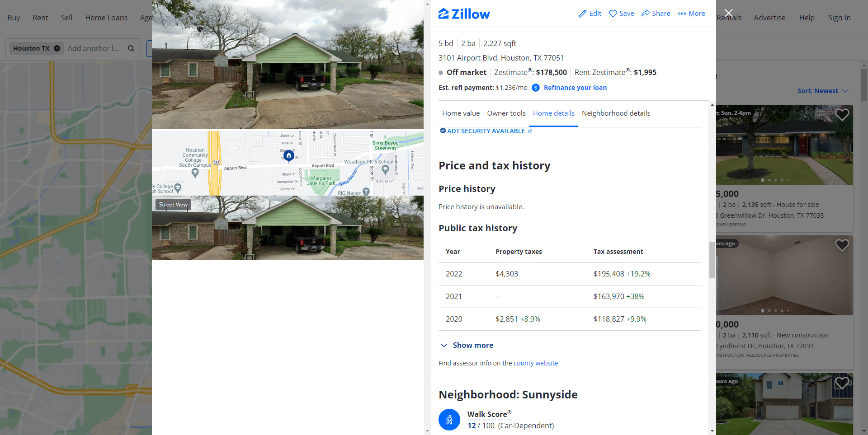The width and height of the screenshot is (868, 435).
Task: Click the Lyndhurst Dr listing photo
Action: click(784, 276)
